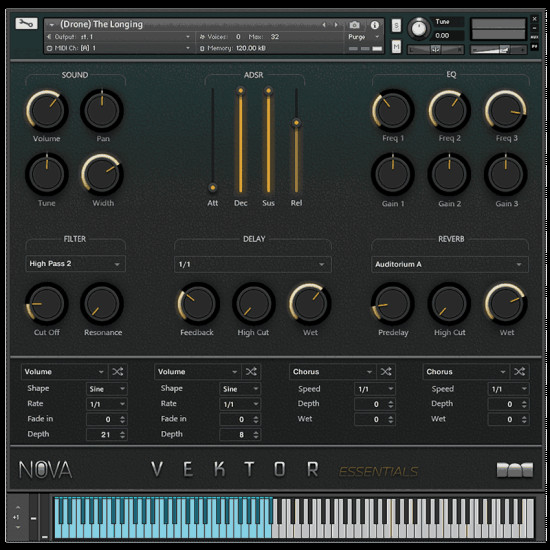Image resolution: width=550 pixels, height=550 pixels.
Task: Click the EQ Gain 3 knob
Action: tap(506, 174)
